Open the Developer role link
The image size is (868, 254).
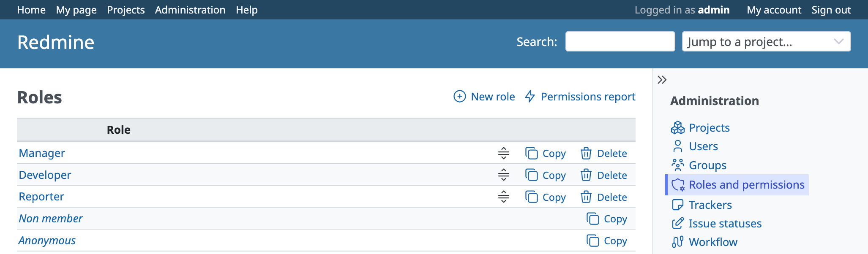pyautogui.click(x=45, y=175)
